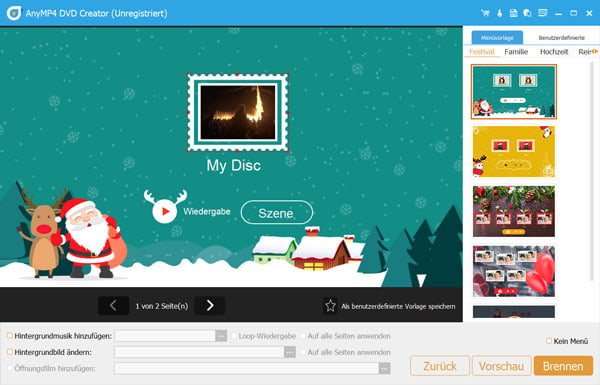Go to previous menu page arrow

pyautogui.click(x=113, y=305)
